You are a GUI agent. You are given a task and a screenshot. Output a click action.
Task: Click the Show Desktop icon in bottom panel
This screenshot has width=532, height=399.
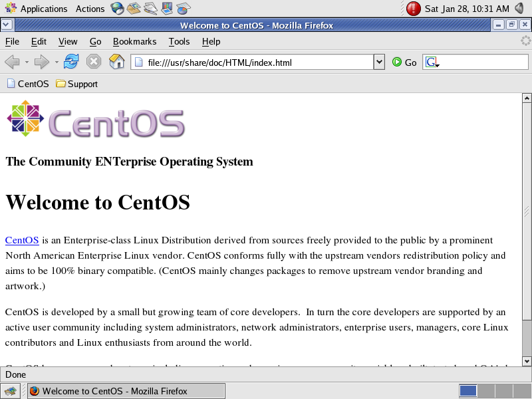pos(12,391)
